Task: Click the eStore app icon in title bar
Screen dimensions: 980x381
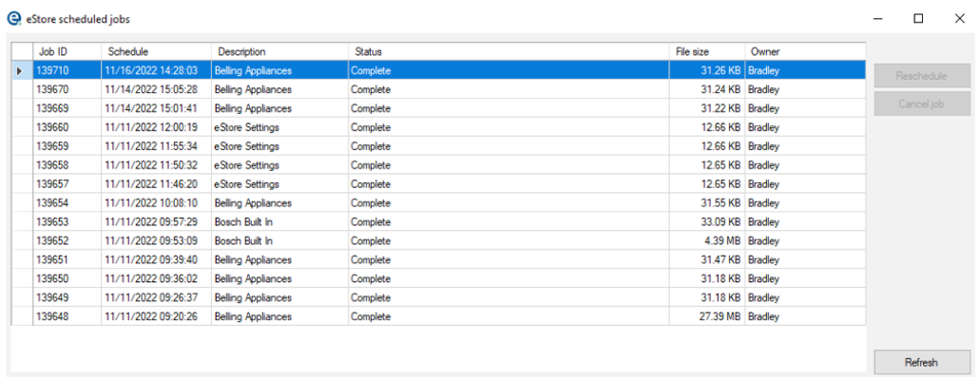Action: point(13,19)
